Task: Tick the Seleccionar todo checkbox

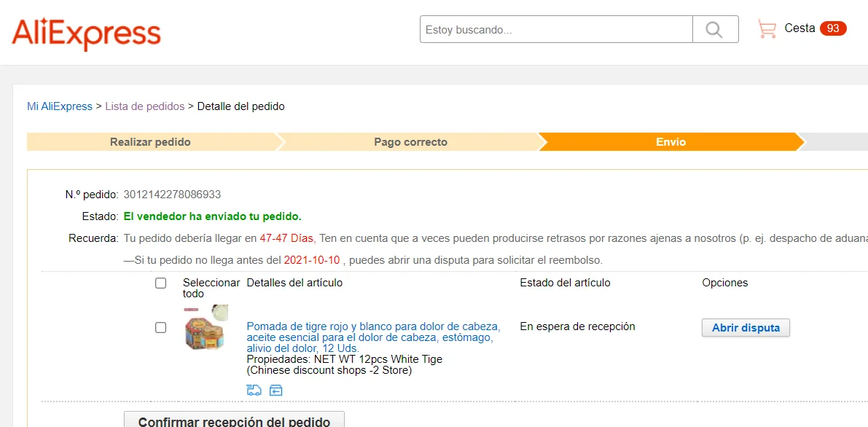Action: point(160,283)
